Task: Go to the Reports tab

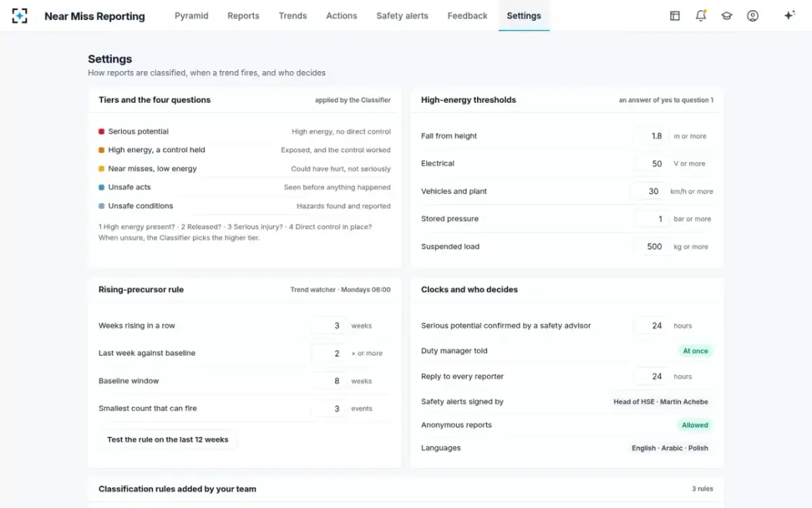Action: pyautogui.click(x=244, y=16)
